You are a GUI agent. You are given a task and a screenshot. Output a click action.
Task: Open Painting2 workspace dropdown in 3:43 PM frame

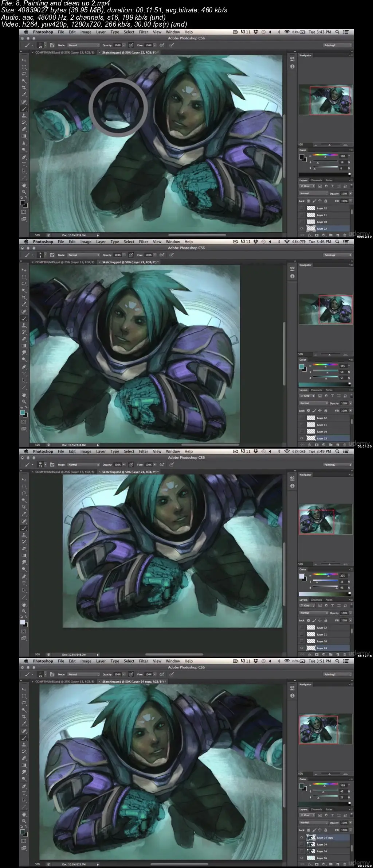pyautogui.click(x=338, y=46)
